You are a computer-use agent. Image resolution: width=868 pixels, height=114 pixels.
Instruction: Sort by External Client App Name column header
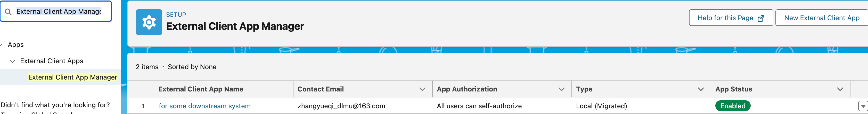[x=200, y=89]
